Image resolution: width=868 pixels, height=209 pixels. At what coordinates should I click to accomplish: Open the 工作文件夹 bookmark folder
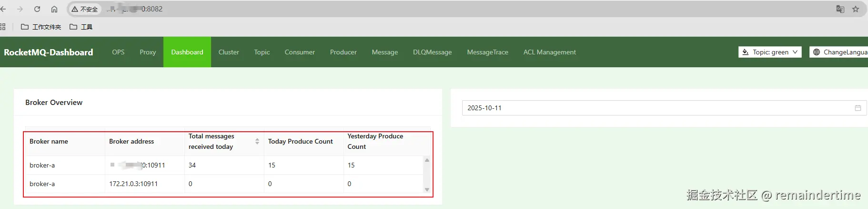[x=41, y=27]
